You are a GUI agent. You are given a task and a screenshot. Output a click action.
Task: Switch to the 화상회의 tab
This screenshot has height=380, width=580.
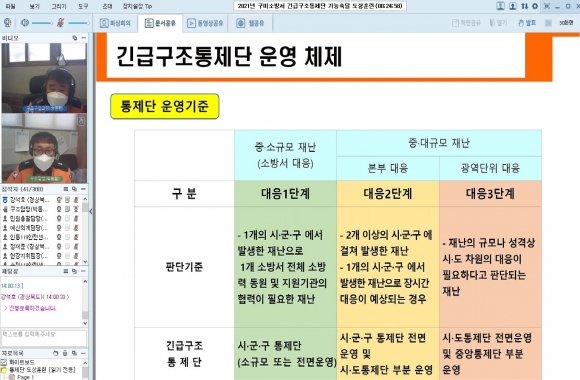click(115, 23)
